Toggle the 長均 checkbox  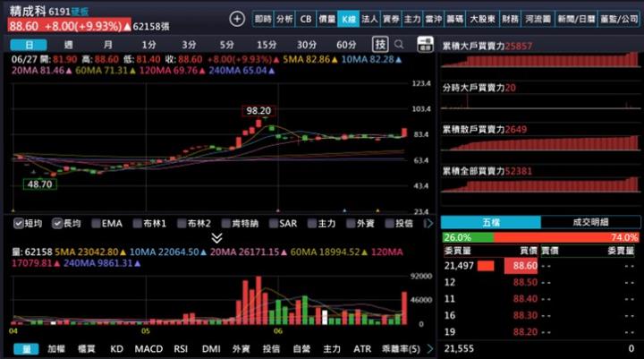tap(57, 223)
